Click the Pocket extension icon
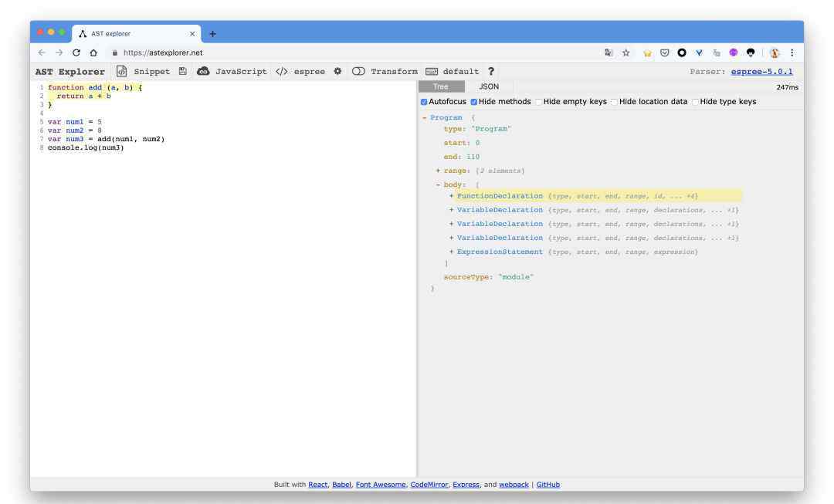 (x=665, y=52)
